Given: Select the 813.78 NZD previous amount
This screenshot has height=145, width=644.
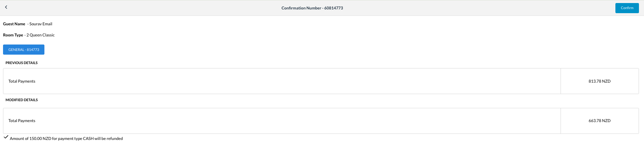Looking at the screenshot, I should 599,81.
